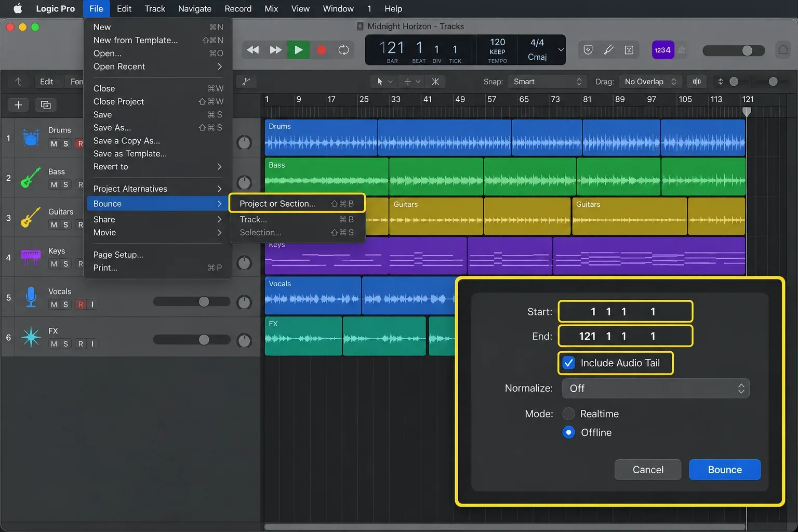The width and height of the screenshot is (798, 532).
Task: Click the tuner fork icon in the control bar
Action: coord(608,50)
